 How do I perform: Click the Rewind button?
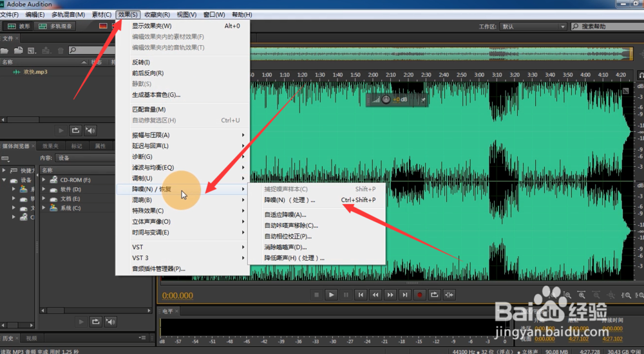point(375,295)
